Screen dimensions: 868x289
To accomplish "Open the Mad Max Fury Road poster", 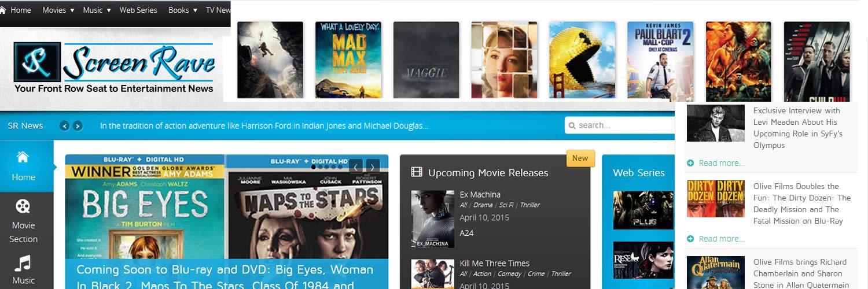I will pyautogui.click(x=348, y=60).
